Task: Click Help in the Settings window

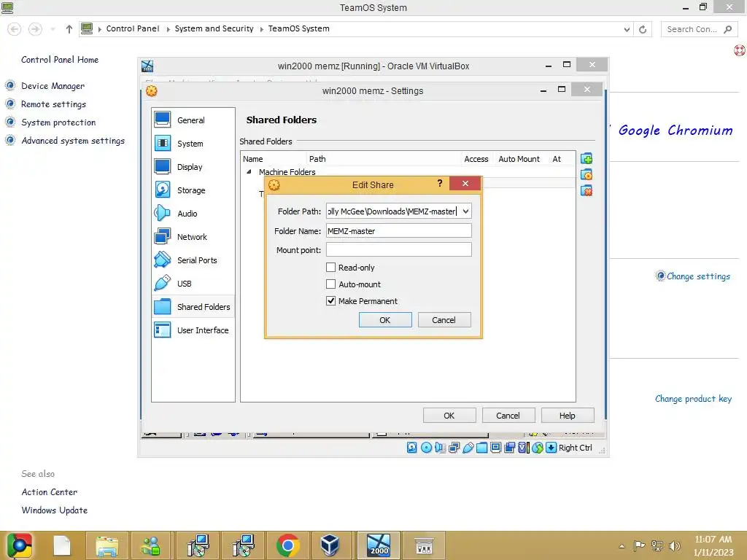Action: tap(568, 415)
